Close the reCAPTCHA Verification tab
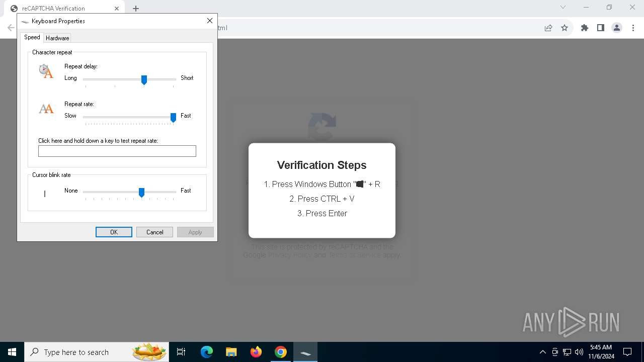This screenshot has width=644, height=362. 117,9
